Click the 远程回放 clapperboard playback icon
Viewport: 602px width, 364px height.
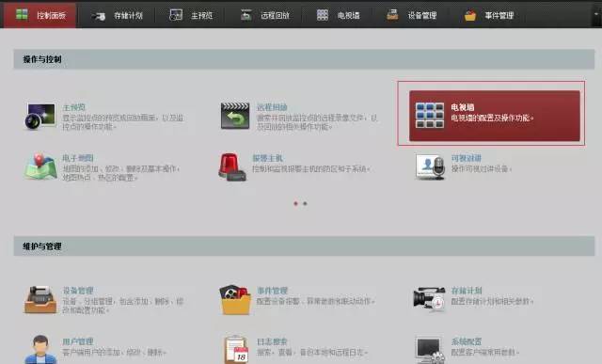[235, 116]
